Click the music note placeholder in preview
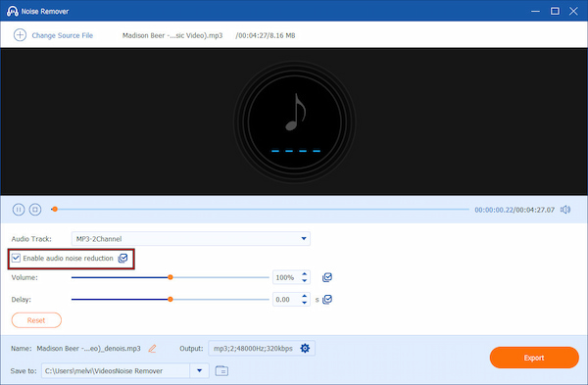 click(296, 113)
